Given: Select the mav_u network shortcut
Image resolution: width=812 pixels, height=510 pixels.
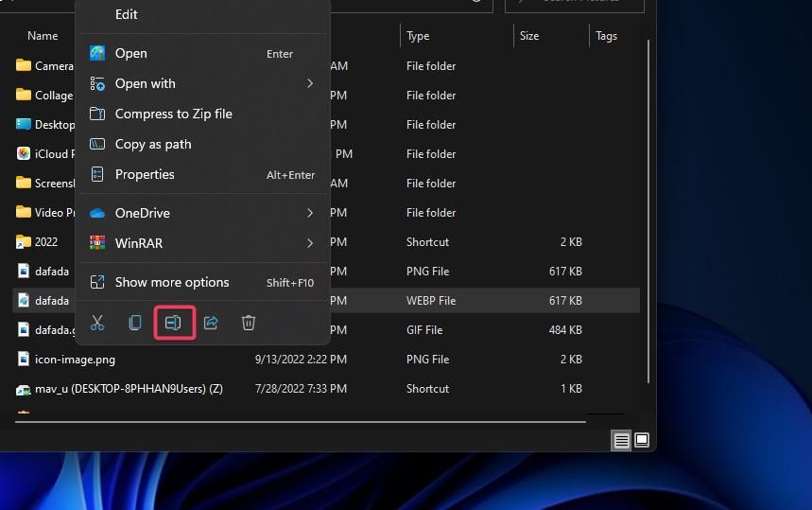Looking at the screenshot, I should [129, 389].
